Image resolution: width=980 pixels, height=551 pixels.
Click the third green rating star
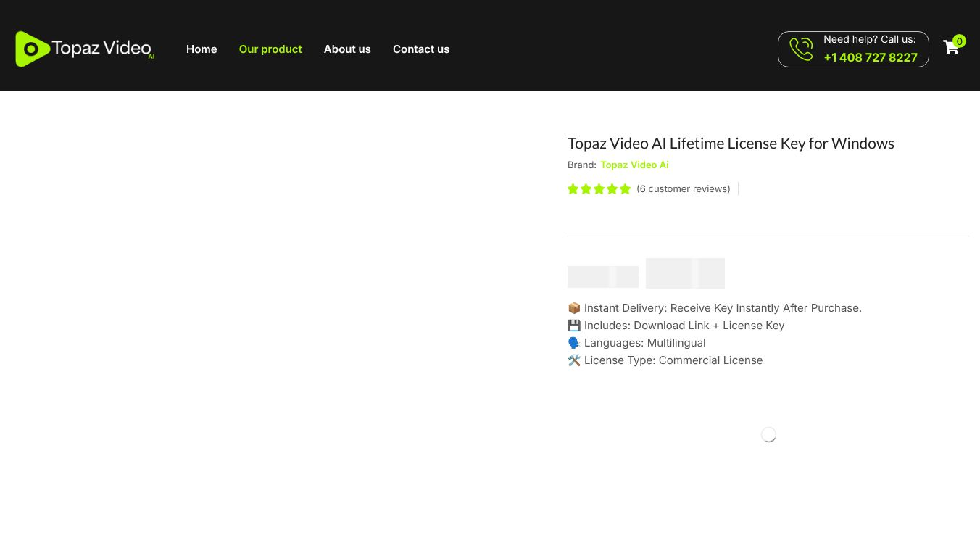[x=599, y=188]
